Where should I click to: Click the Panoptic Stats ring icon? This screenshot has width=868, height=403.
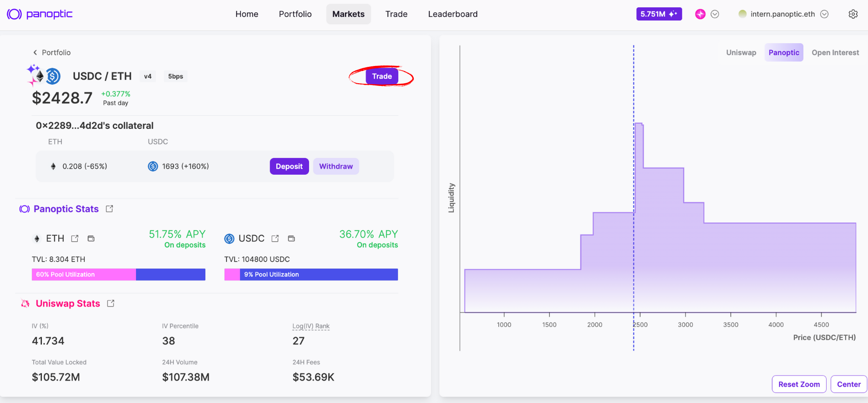coord(25,209)
